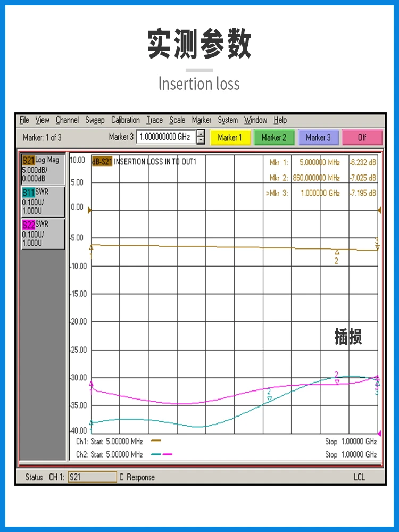Select the S21 Log Mag trace panel

(43, 169)
